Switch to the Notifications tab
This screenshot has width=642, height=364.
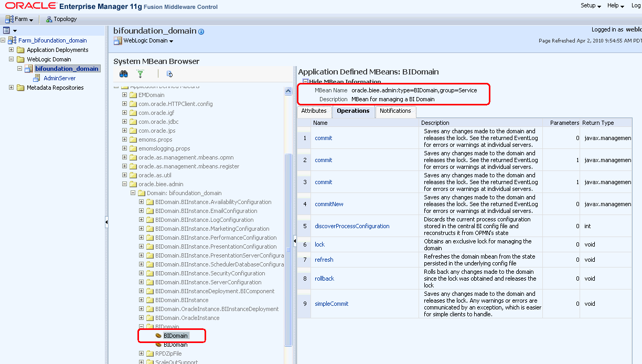[395, 111]
